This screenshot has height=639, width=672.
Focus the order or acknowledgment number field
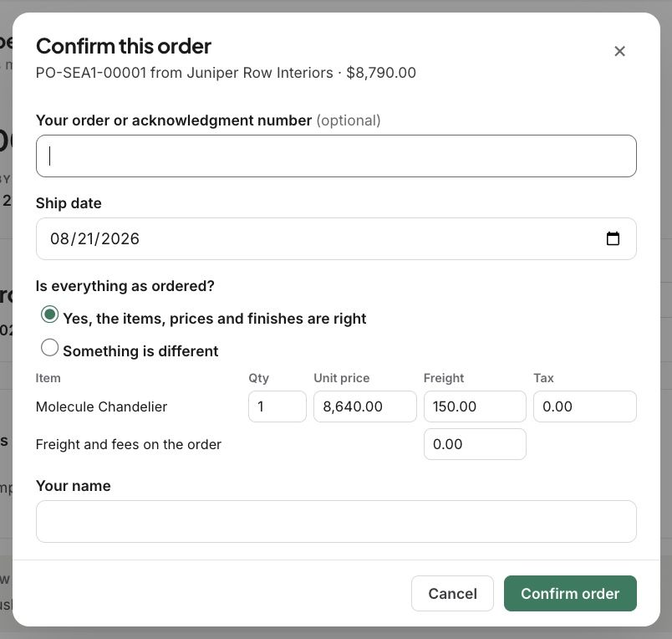point(336,156)
